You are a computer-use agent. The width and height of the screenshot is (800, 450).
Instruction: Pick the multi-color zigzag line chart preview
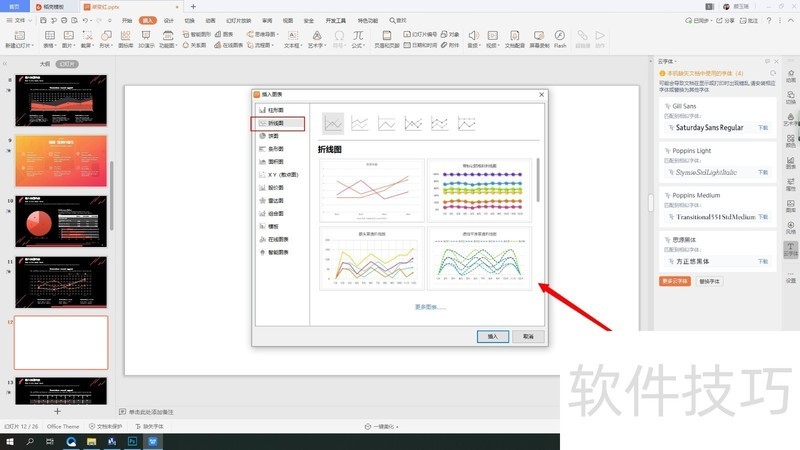[x=372, y=259]
